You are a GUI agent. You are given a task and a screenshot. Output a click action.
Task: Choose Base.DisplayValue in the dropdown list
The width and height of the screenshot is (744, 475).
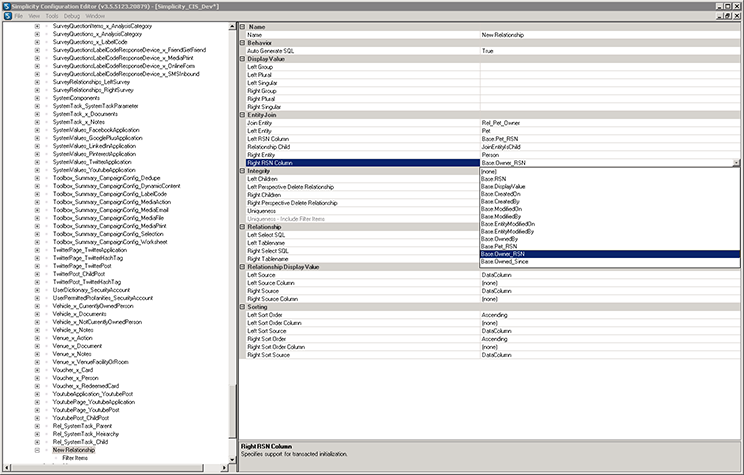click(x=610, y=186)
